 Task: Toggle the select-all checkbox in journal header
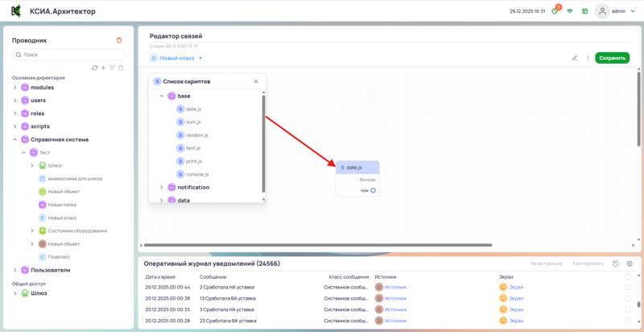pos(628,277)
